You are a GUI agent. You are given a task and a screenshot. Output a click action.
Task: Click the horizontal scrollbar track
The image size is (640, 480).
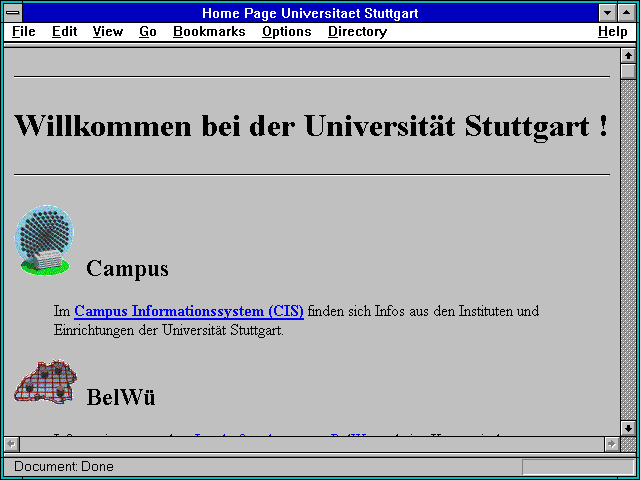[312, 444]
